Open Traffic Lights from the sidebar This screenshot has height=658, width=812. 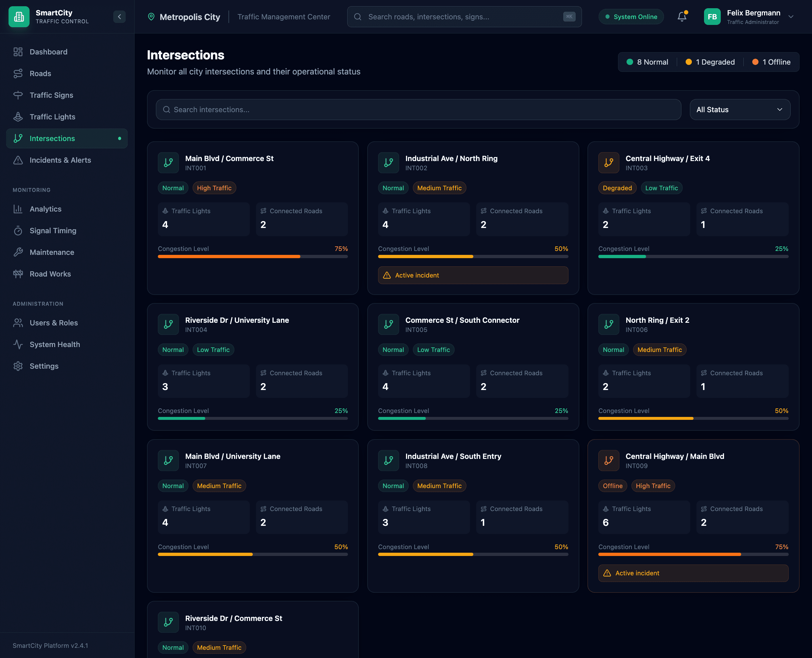point(52,117)
